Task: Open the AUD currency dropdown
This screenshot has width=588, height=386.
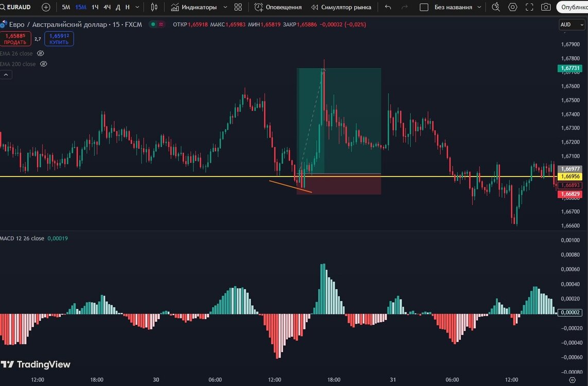Action: [x=572, y=25]
